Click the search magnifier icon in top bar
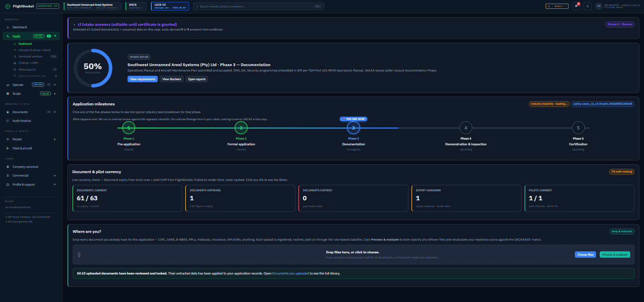 tap(197, 6)
